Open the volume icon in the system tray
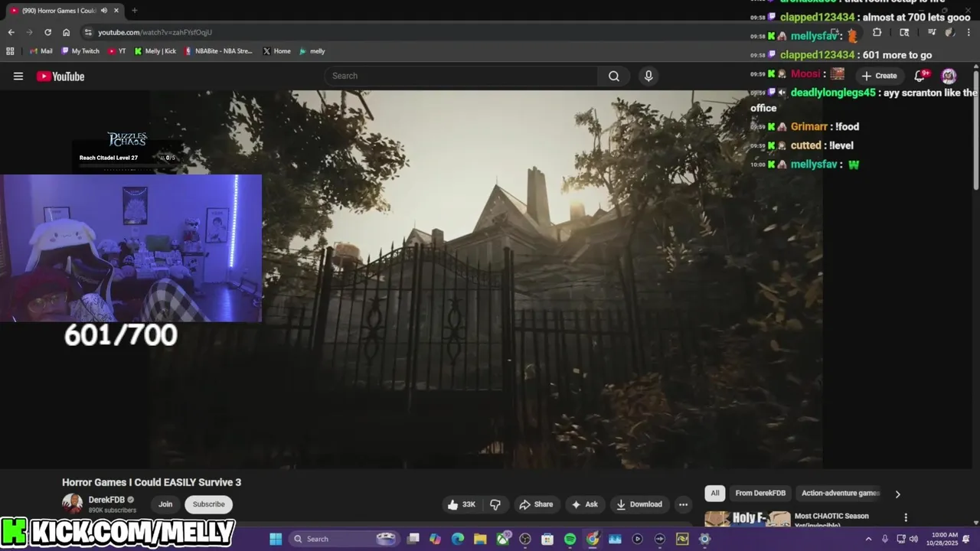This screenshot has height=551, width=980. [913, 539]
